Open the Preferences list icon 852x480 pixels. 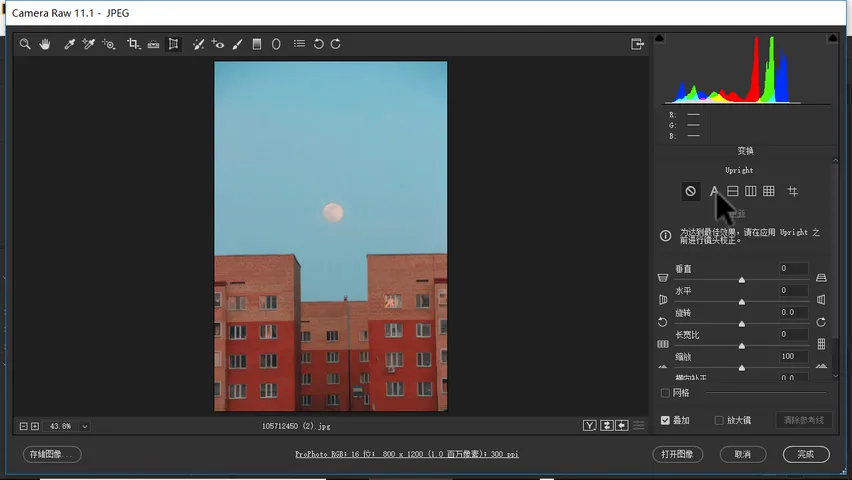299,43
